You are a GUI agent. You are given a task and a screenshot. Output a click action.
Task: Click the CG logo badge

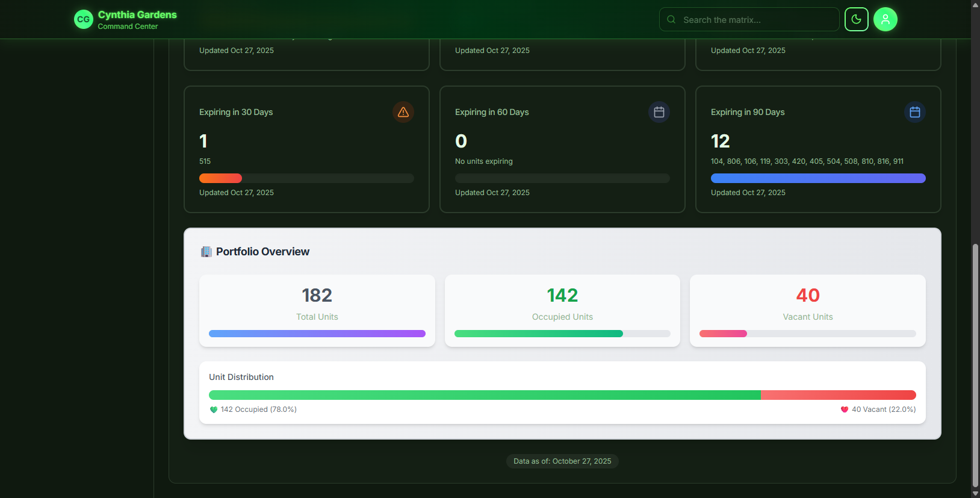pos(84,19)
